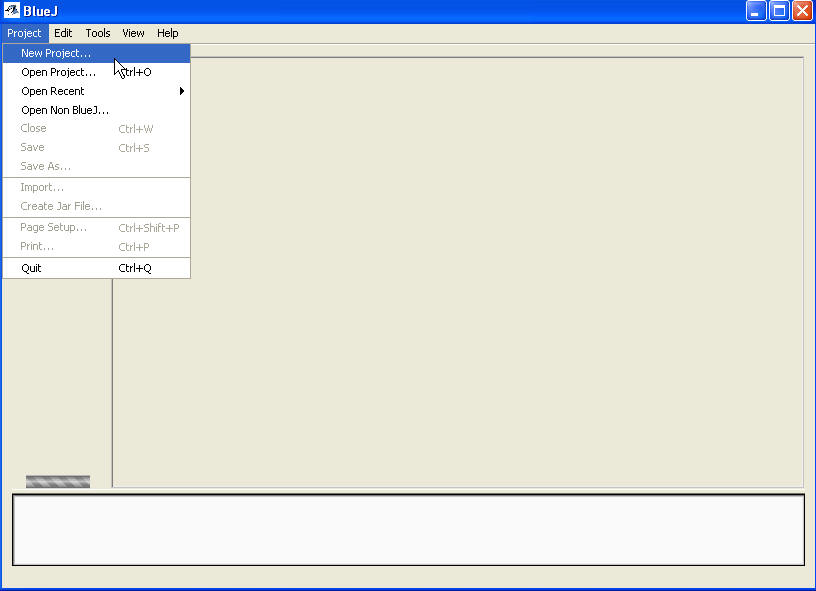The width and height of the screenshot is (816, 591).
Task: Open the View menu
Action: tap(133, 33)
